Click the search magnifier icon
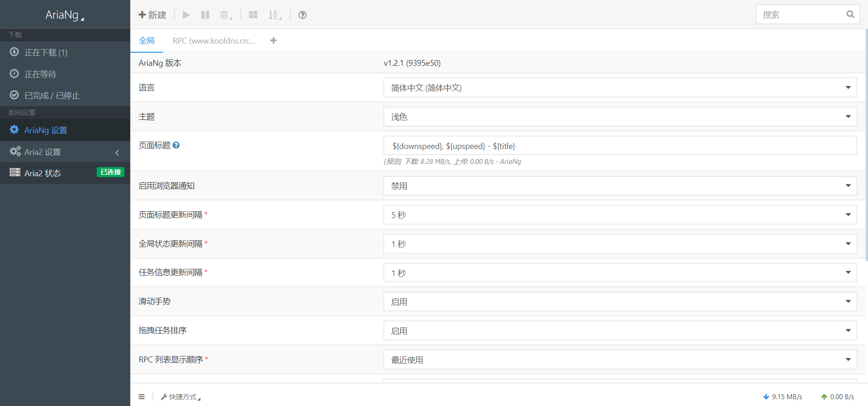The width and height of the screenshot is (868, 406). (x=850, y=15)
